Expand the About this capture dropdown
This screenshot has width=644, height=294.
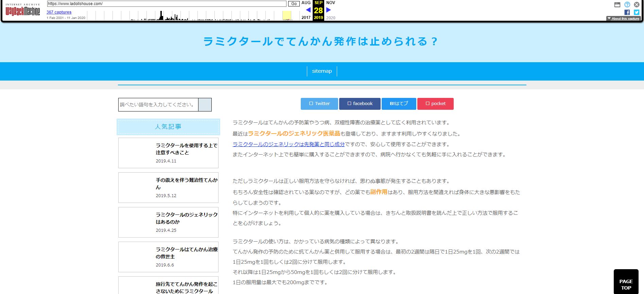point(623,19)
